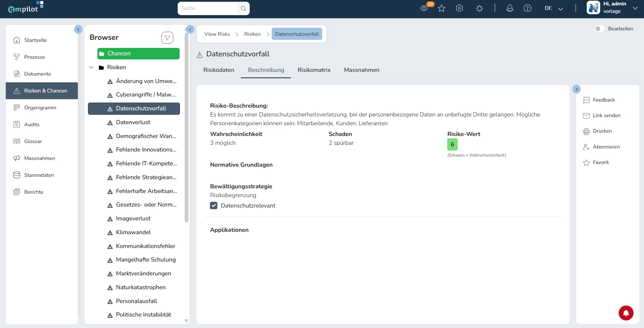The height and width of the screenshot is (328, 644).
Task: Collapse the Risiken folder chevron
Action: point(91,67)
